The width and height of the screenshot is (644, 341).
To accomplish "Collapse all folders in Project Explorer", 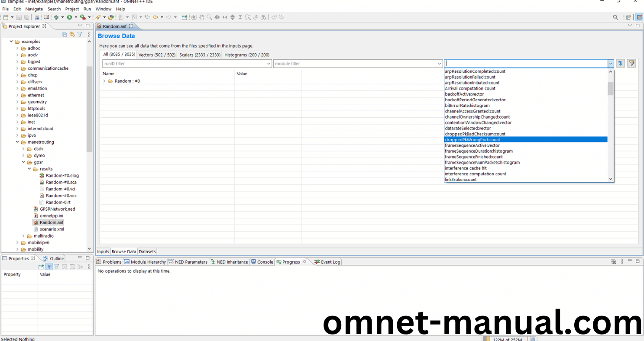I will tap(65, 34).
